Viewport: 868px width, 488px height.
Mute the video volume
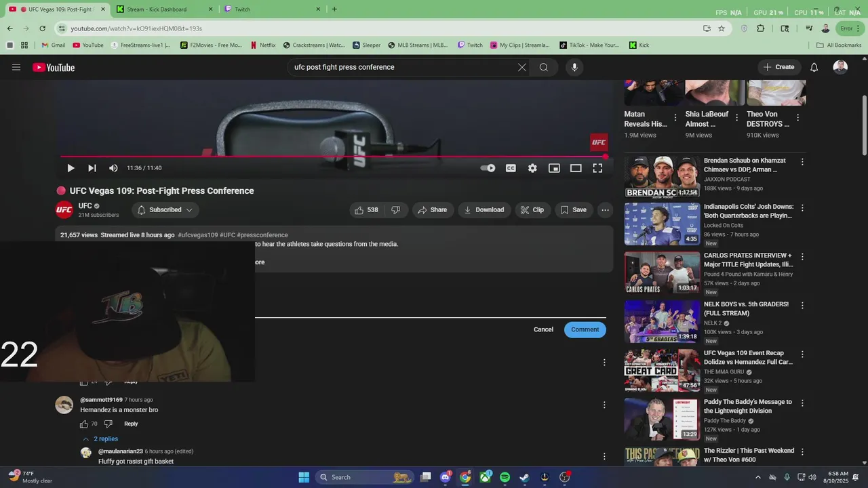pyautogui.click(x=113, y=168)
